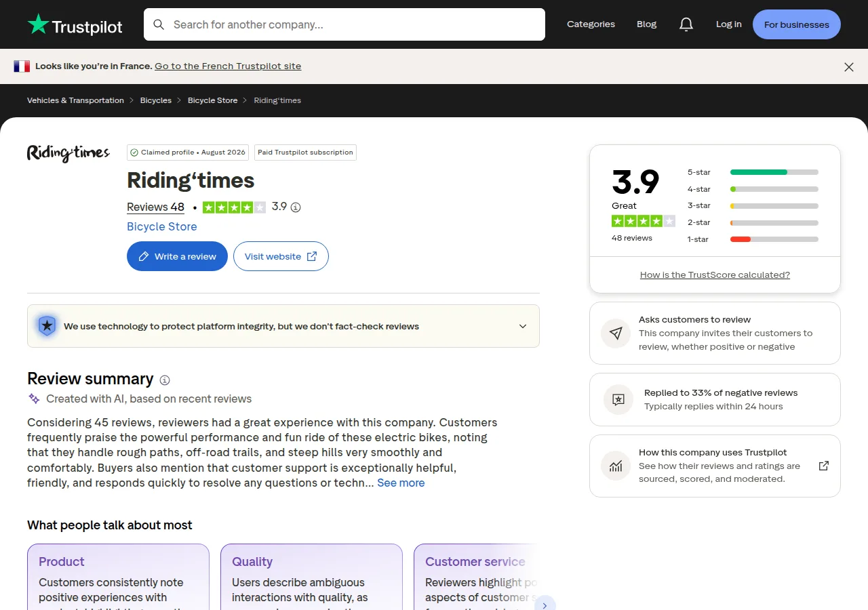
Task: Click the shield star integrity icon
Action: (47, 326)
